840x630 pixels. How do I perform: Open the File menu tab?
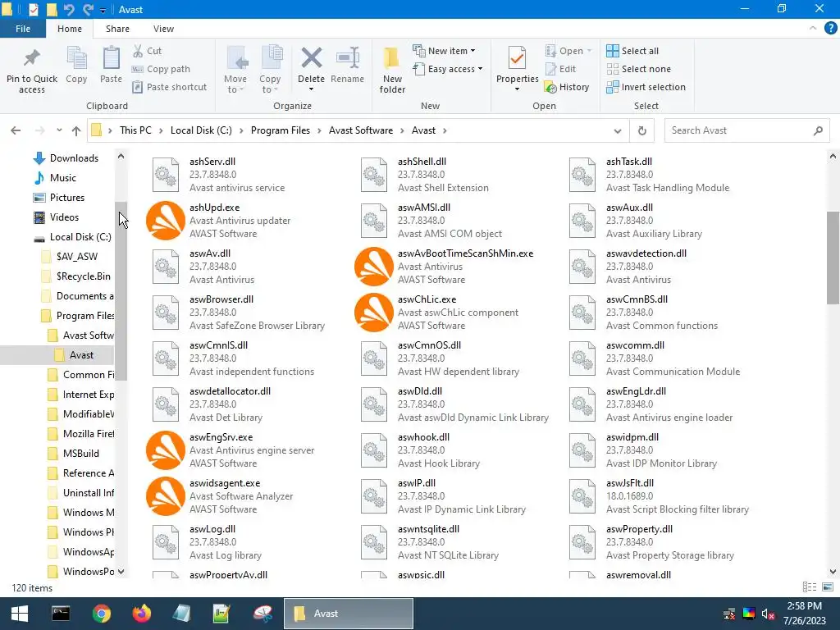[x=22, y=29]
